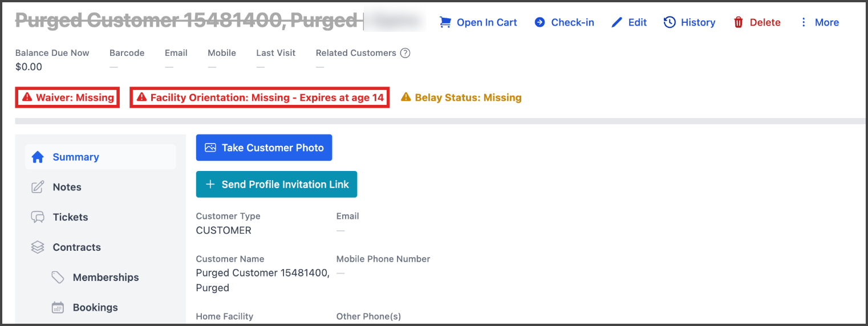Click the shopping cart icon

point(445,22)
